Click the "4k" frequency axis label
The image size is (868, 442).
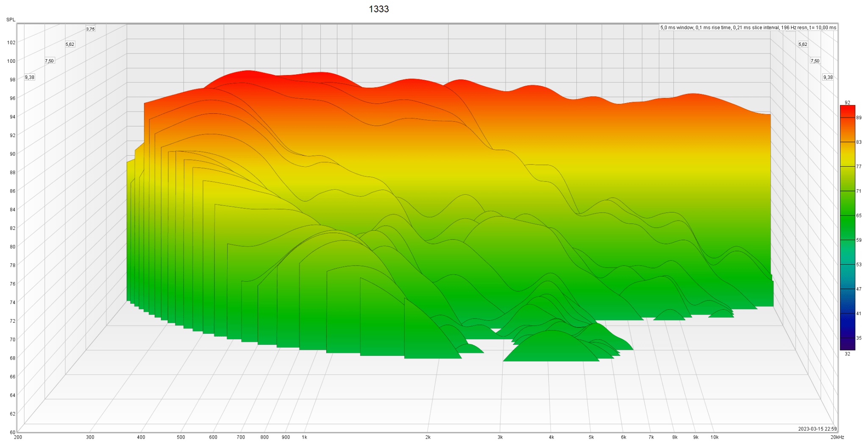pos(551,437)
